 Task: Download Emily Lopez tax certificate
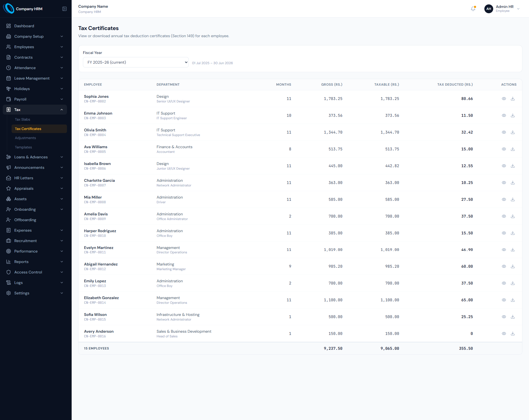(x=513, y=283)
